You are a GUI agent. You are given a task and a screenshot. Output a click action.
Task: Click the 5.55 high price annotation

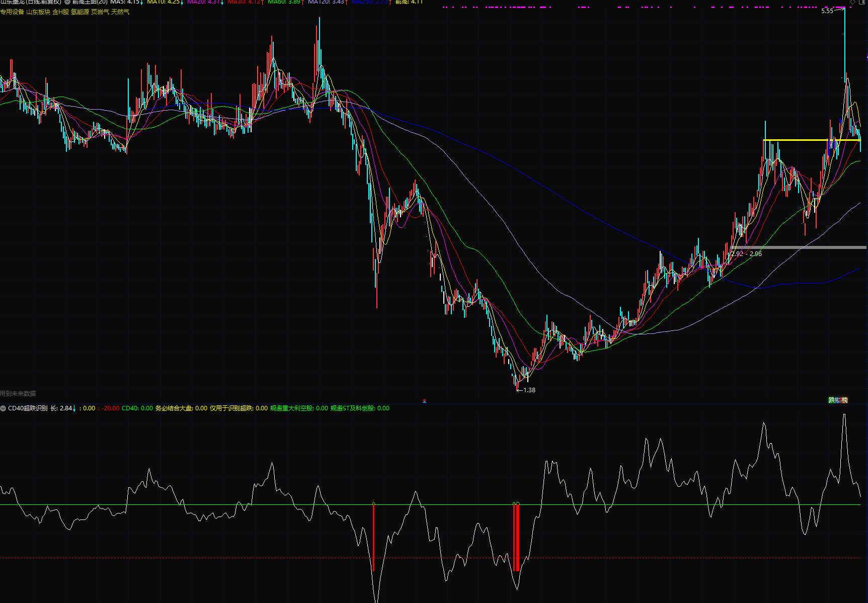pos(827,11)
